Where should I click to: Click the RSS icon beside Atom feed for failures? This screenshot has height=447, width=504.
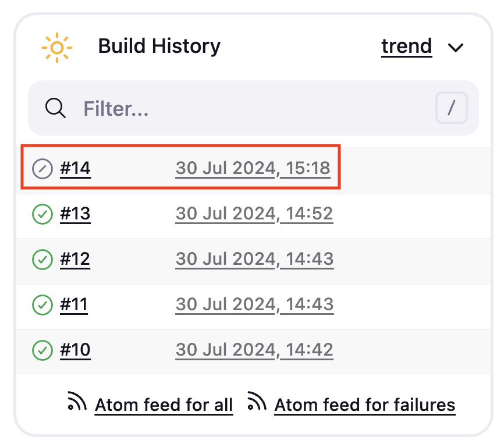coord(257,401)
